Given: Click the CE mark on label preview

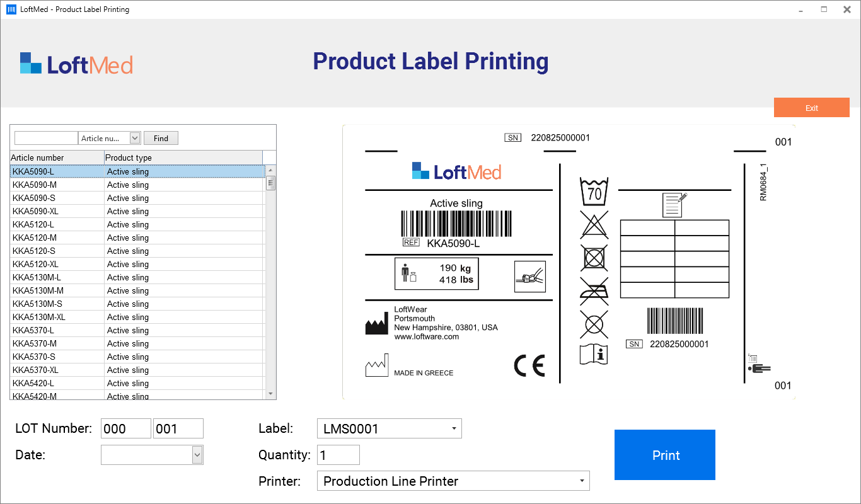Looking at the screenshot, I should click(529, 366).
